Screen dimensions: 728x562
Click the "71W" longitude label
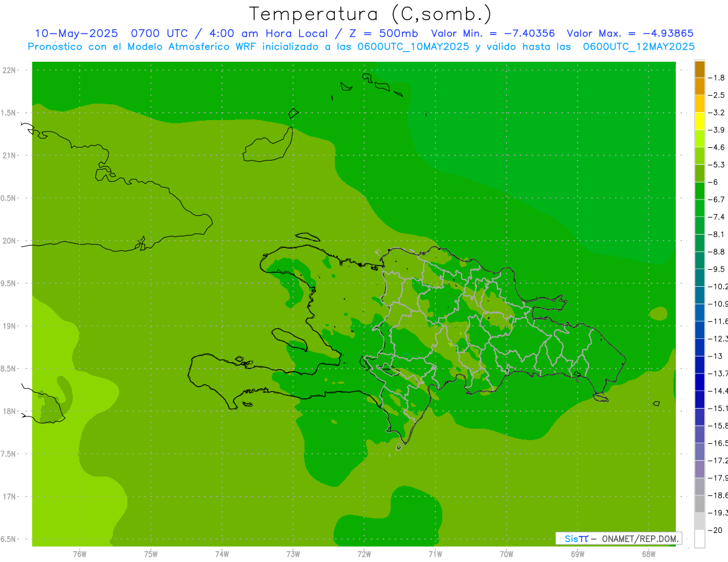(x=435, y=554)
